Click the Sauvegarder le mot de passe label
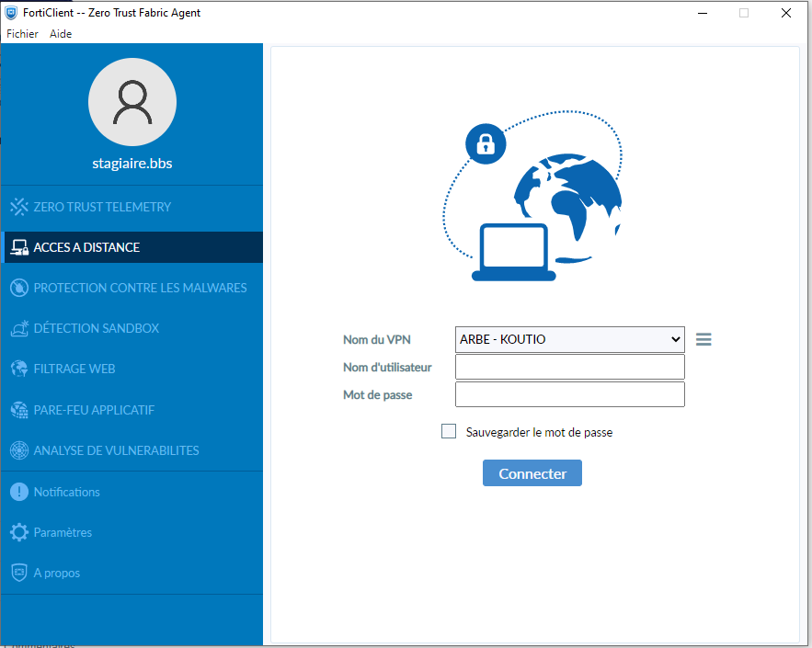The width and height of the screenshot is (812, 648). coord(539,432)
